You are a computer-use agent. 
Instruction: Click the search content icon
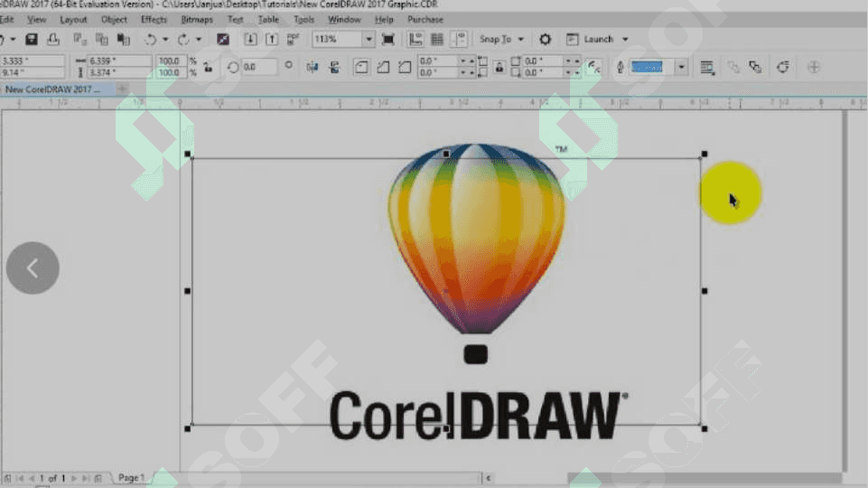(223, 40)
